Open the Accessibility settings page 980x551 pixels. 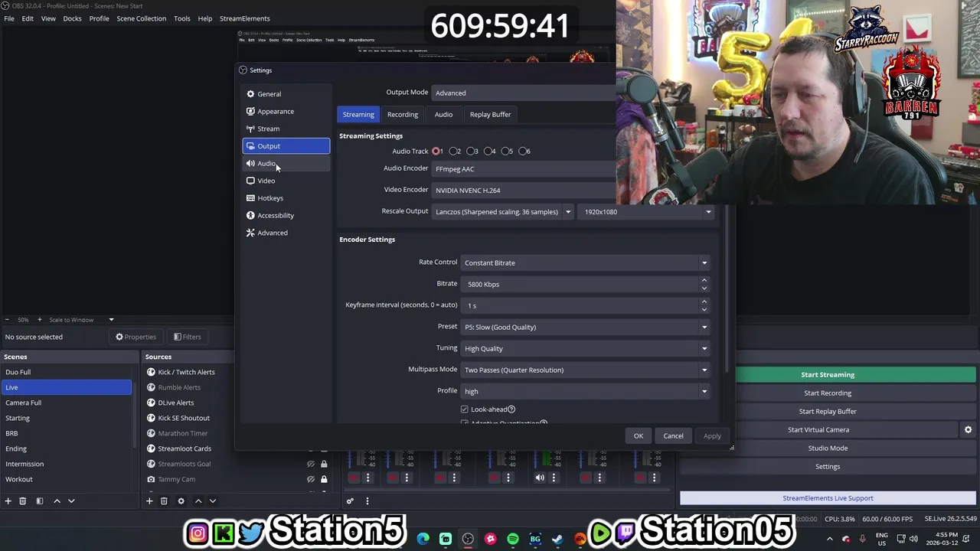pos(286,216)
